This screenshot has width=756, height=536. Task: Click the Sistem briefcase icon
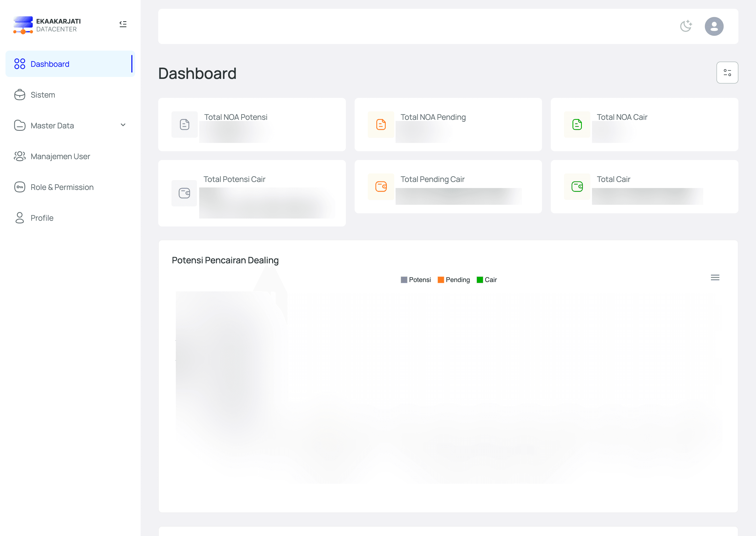click(x=20, y=95)
